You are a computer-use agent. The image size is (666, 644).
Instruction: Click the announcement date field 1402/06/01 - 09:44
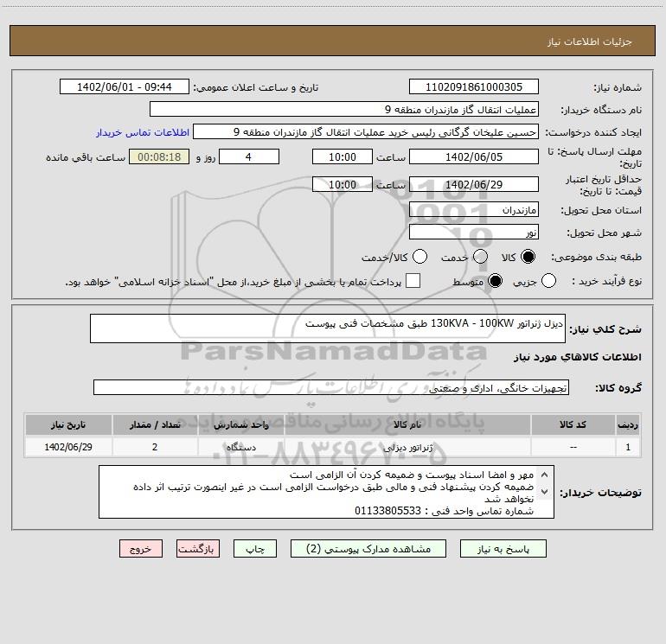click(124, 87)
